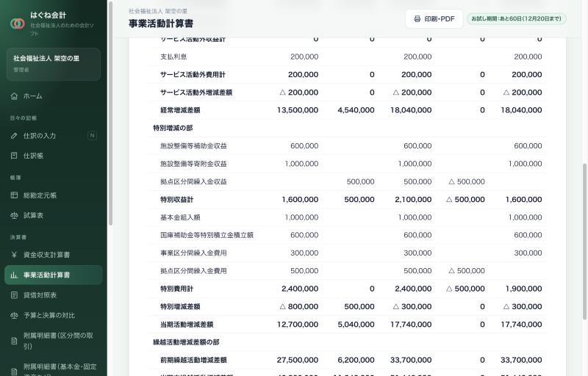Click the scale icon for 予算と決算の対比

[14, 315]
